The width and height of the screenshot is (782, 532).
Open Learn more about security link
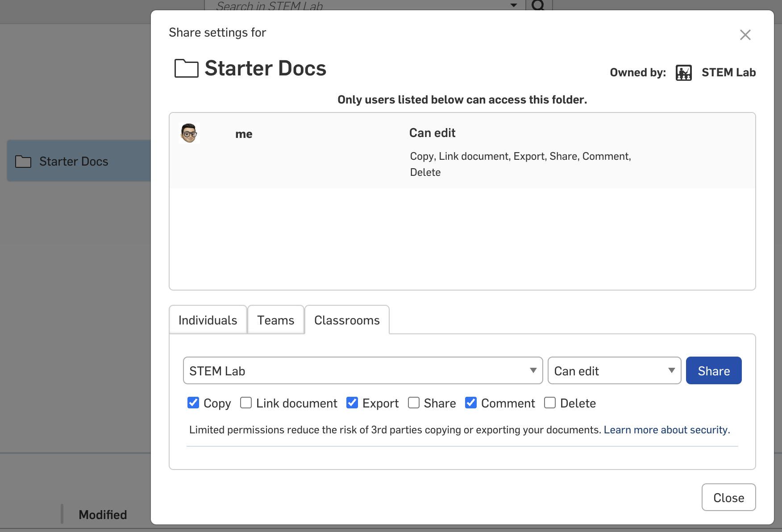pyautogui.click(x=666, y=430)
